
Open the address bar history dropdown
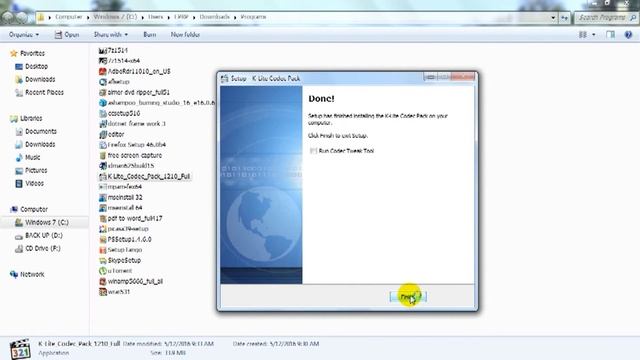(x=553, y=18)
